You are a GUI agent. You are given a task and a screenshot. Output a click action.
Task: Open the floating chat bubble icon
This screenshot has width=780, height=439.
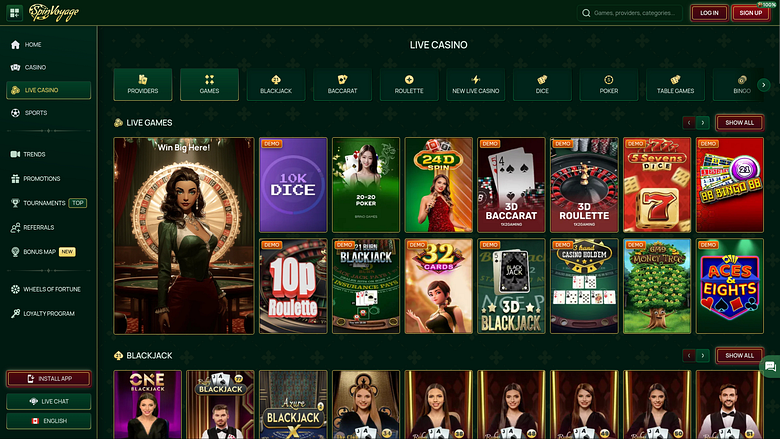770,367
